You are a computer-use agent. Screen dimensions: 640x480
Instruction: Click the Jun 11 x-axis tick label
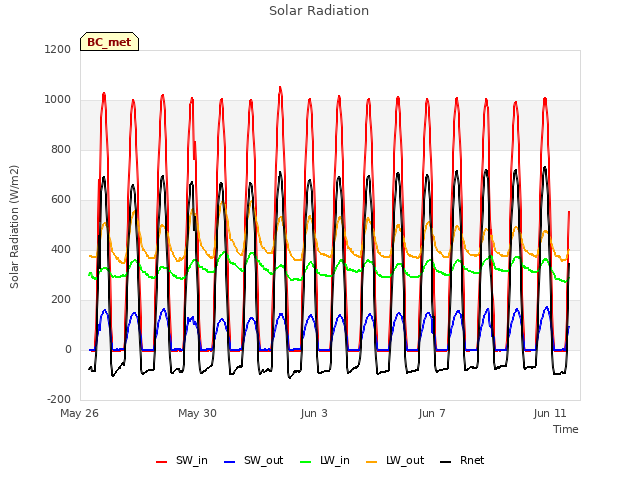pyautogui.click(x=550, y=413)
